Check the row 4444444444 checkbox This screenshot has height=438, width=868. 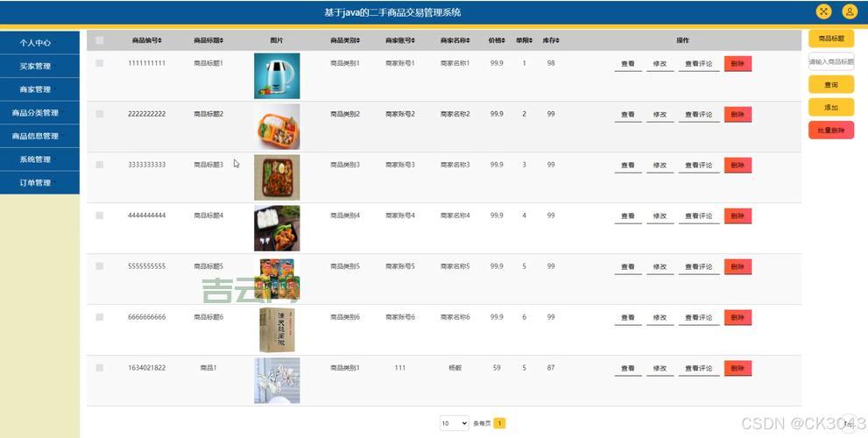point(100,215)
